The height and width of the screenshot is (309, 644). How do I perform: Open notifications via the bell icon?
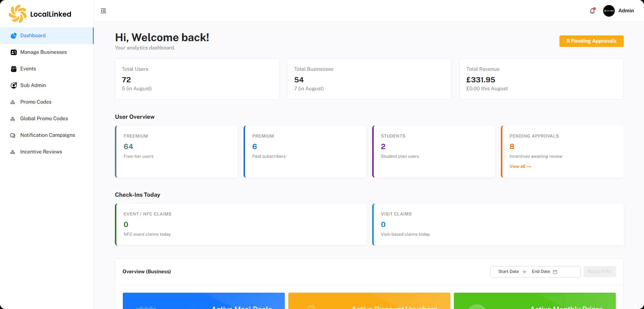592,11
